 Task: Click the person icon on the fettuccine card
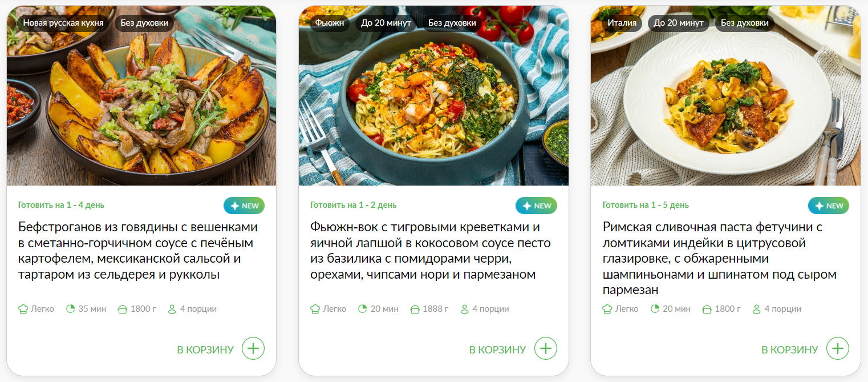tap(757, 309)
